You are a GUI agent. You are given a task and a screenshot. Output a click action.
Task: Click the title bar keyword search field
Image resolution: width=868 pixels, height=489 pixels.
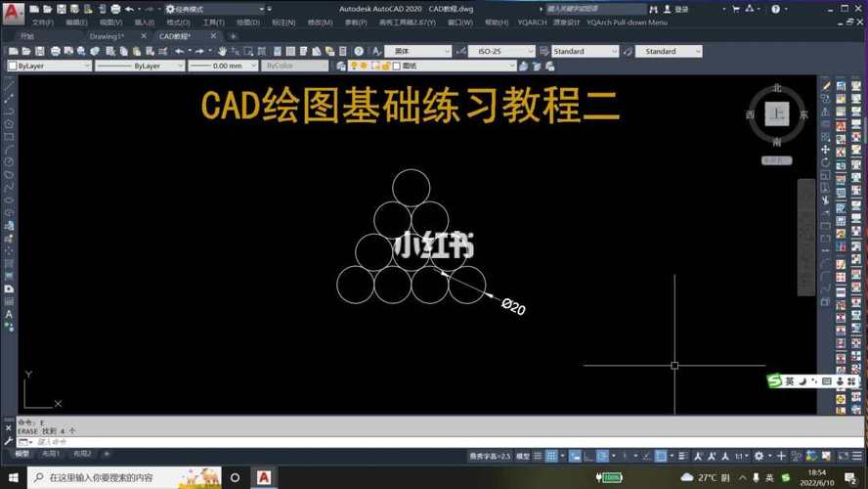coord(595,9)
